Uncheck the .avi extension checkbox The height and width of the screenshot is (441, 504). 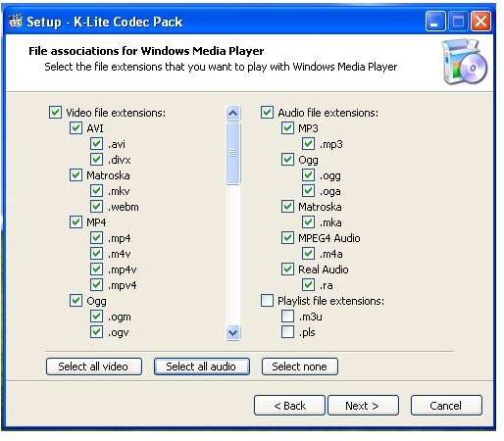point(96,144)
